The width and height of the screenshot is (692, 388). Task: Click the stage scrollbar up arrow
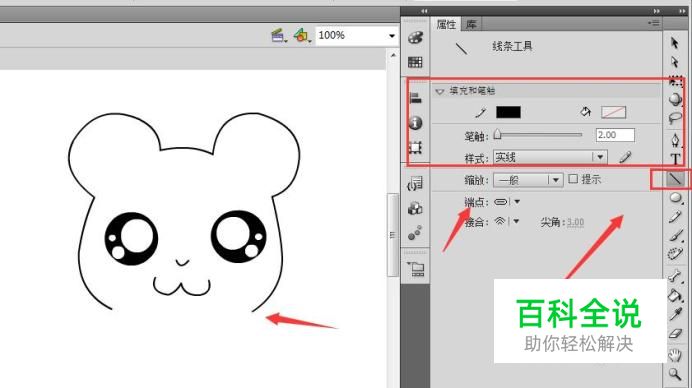point(393,56)
